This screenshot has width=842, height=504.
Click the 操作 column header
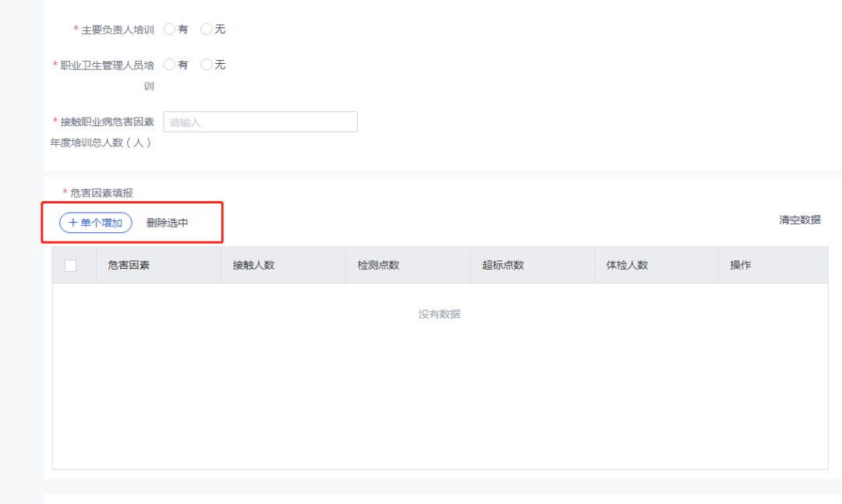740,265
